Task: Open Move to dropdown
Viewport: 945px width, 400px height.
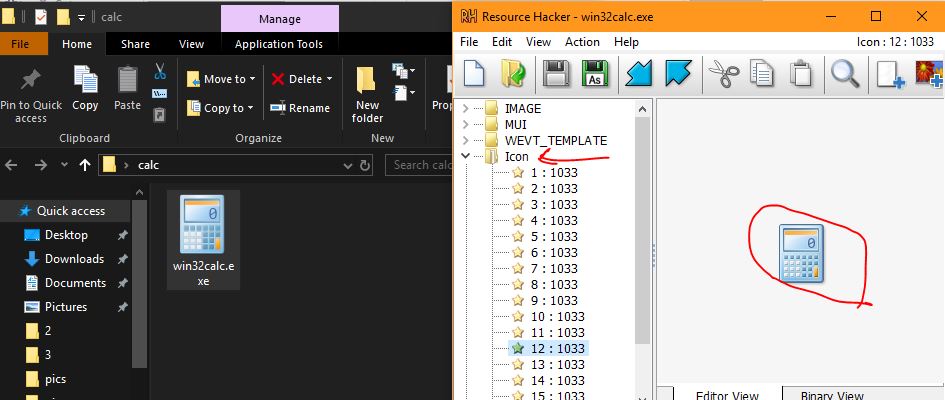Action: click(x=221, y=79)
